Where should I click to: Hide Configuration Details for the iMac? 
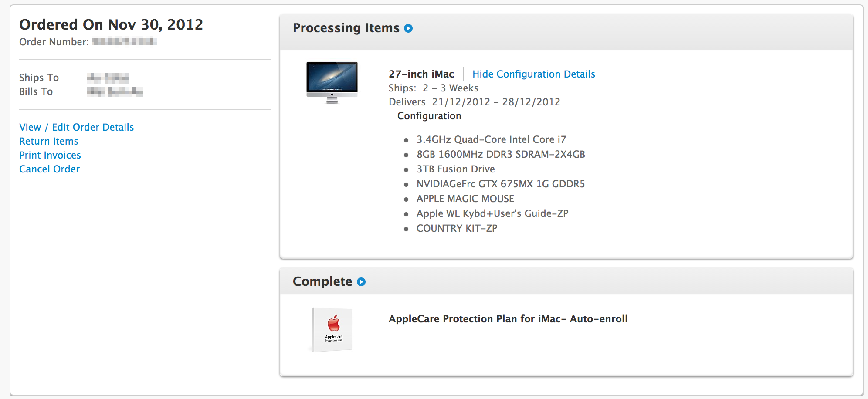(x=534, y=74)
